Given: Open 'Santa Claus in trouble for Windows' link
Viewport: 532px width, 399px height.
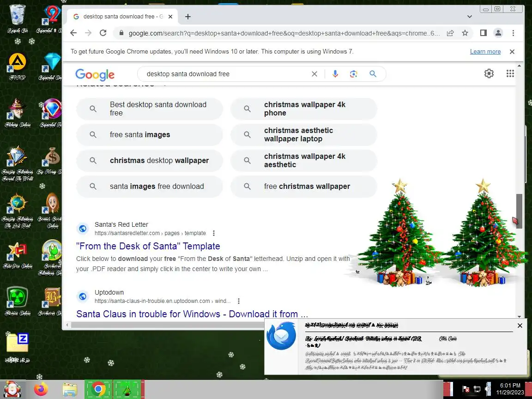Looking at the screenshot, I should pos(192,314).
